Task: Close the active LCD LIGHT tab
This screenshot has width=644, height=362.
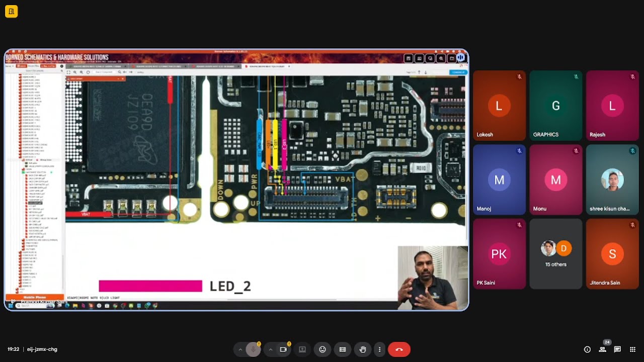Action: coord(289,66)
